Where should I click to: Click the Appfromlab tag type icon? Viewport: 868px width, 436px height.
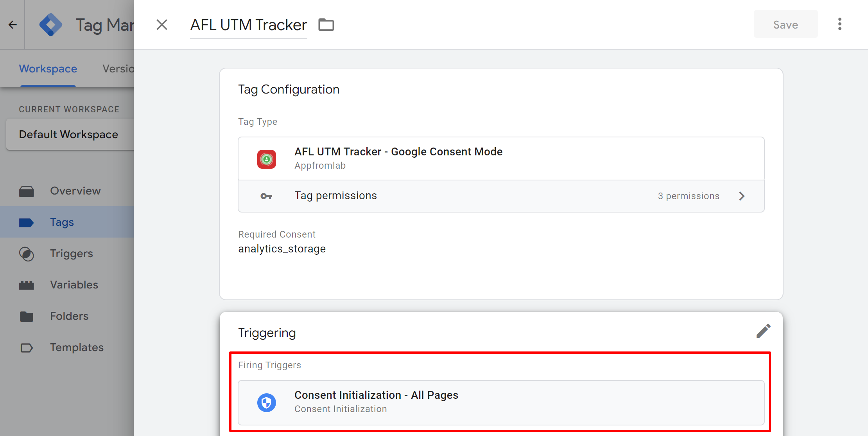coord(266,159)
